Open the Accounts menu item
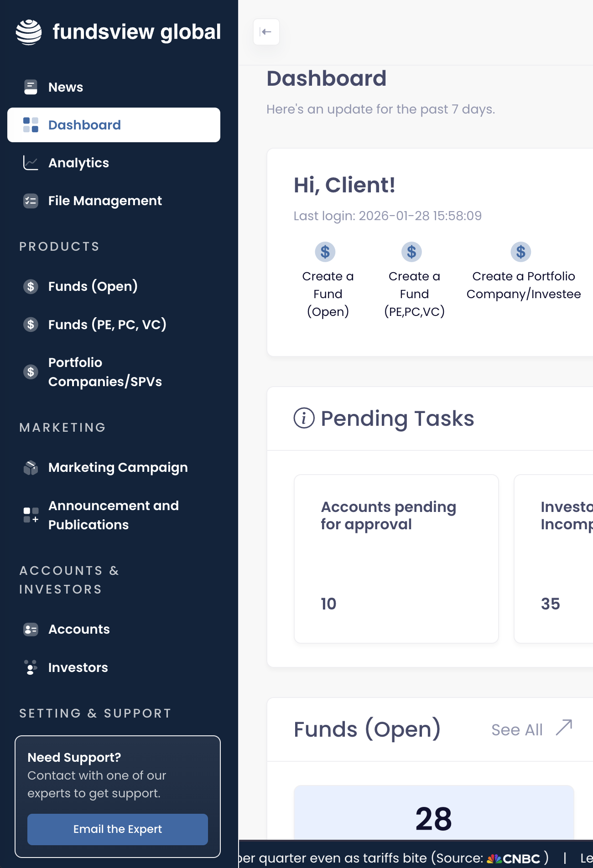This screenshot has height=868, width=593. (79, 629)
